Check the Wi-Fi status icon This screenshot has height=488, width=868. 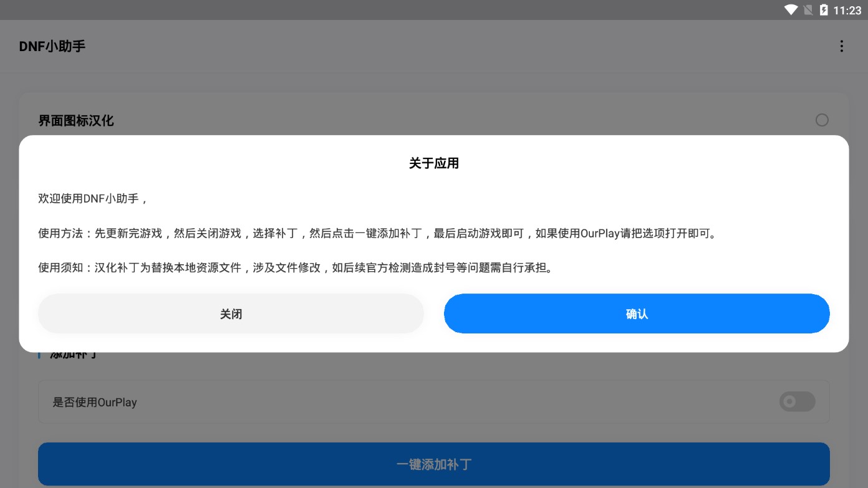[x=791, y=10]
